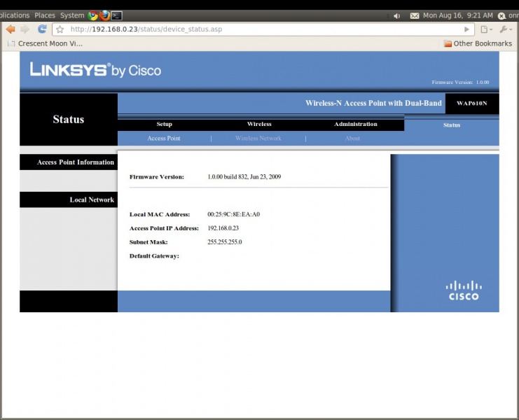Click the 'Local Network' heading

click(92, 199)
